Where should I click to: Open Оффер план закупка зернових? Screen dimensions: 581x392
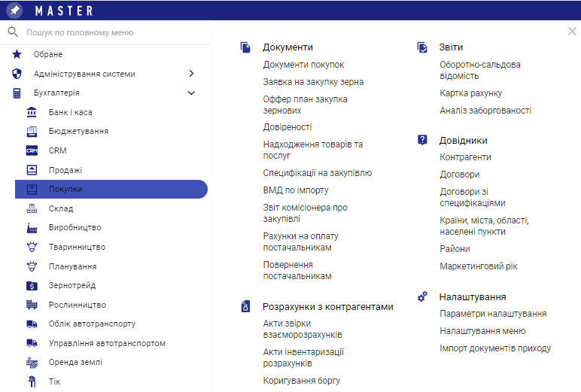coord(305,105)
